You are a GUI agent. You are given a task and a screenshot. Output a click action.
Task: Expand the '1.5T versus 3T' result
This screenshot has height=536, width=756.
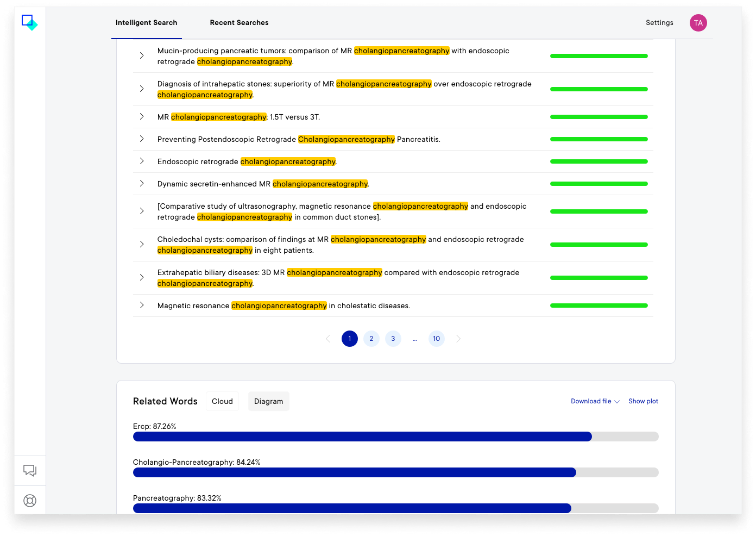pyautogui.click(x=142, y=117)
